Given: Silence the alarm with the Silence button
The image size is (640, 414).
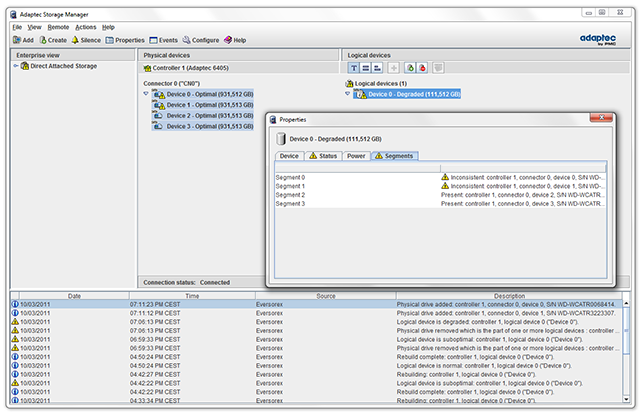Looking at the screenshot, I should 86,40.
